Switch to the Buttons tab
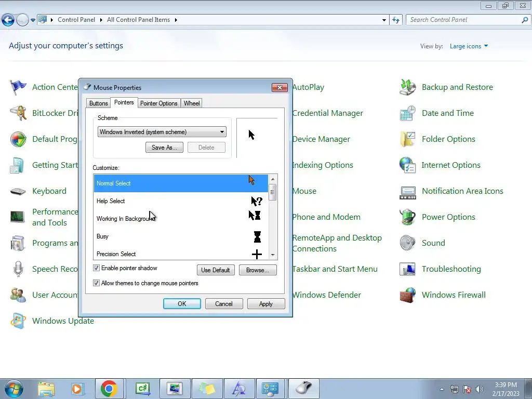 (98, 103)
